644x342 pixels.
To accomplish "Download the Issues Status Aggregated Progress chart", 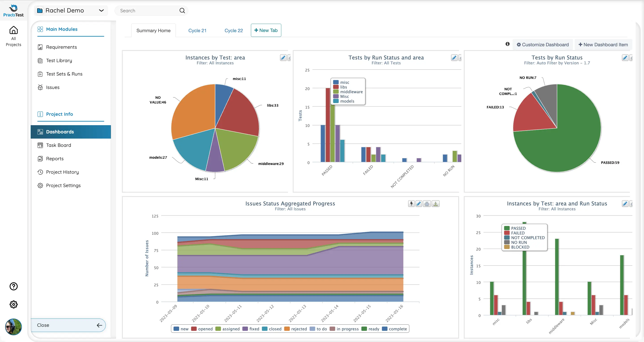I will tap(436, 204).
